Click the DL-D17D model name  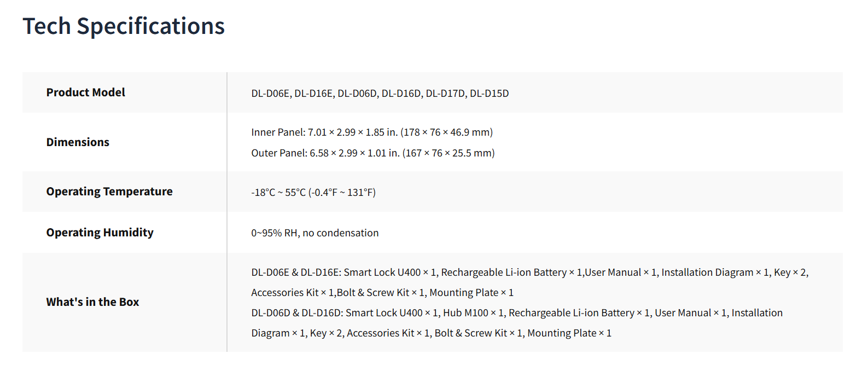click(x=445, y=94)
